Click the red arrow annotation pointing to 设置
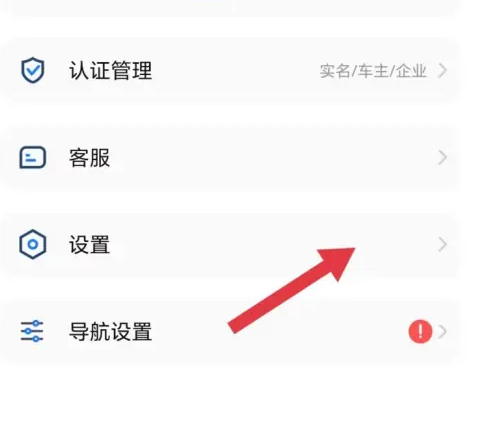 pyautogui.click(x=292, y=290)
